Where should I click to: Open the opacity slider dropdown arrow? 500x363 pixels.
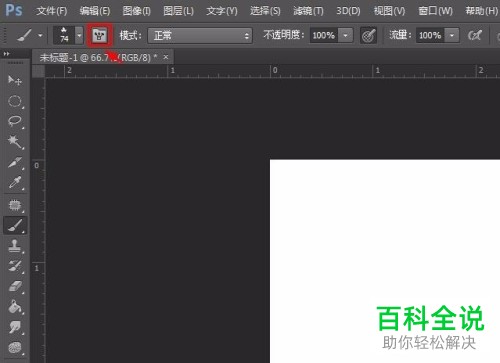[x=346, y=35]
